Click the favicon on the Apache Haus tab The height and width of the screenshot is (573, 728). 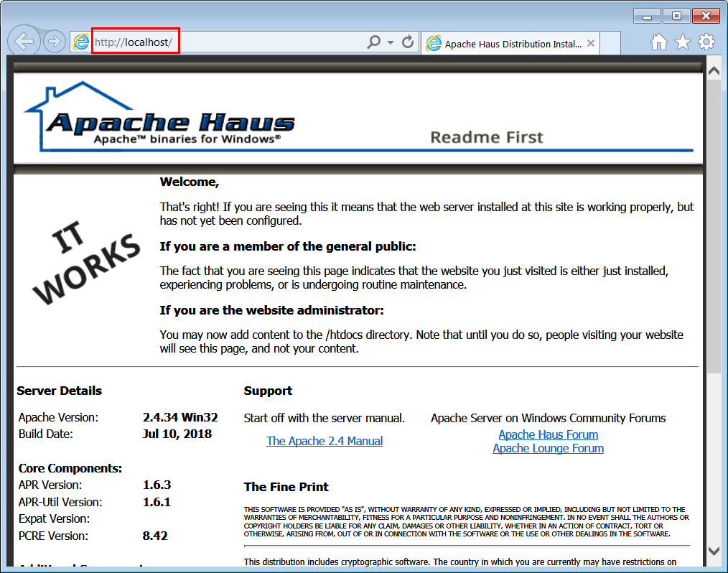pyautogui.click(x=434, y=43)
